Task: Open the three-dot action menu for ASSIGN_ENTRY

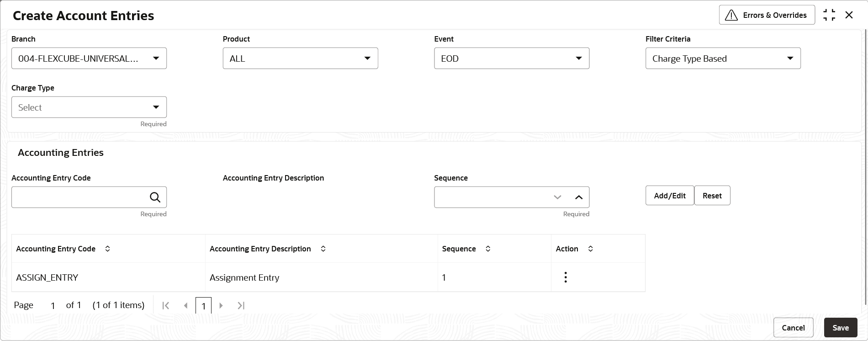Action: (x=566, y=277)
